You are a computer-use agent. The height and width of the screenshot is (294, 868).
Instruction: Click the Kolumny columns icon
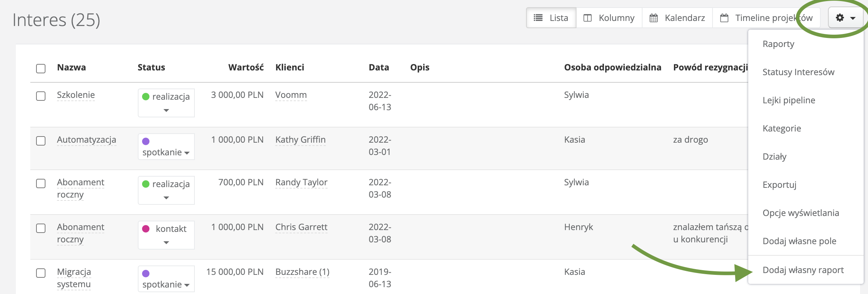(587, 18)
